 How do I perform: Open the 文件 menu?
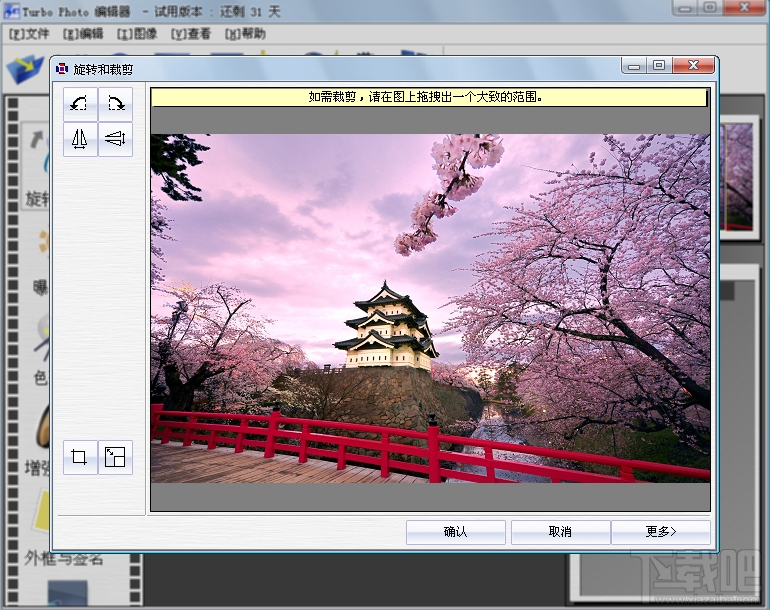pyautogui.click(x=29, y=34)
